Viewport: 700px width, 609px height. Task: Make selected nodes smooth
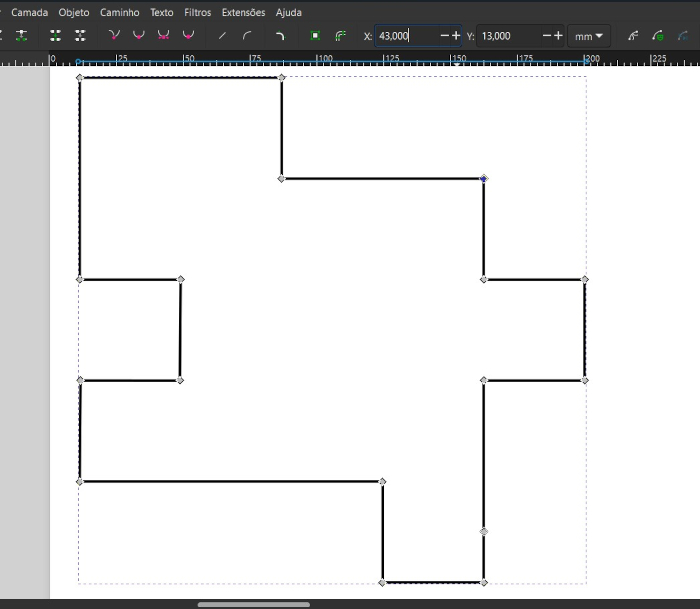pos(139,36)
